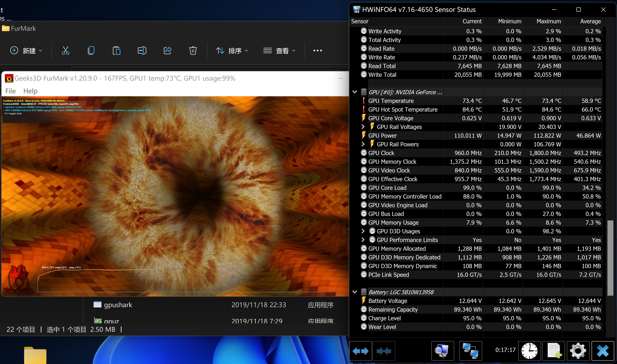Open the 新建 new item dropdown
Viewport: 617px width, 364px height.
point(26,50)
